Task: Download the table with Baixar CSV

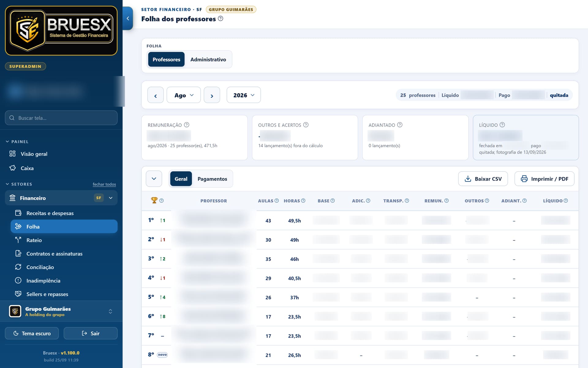Action: [483, 179]
